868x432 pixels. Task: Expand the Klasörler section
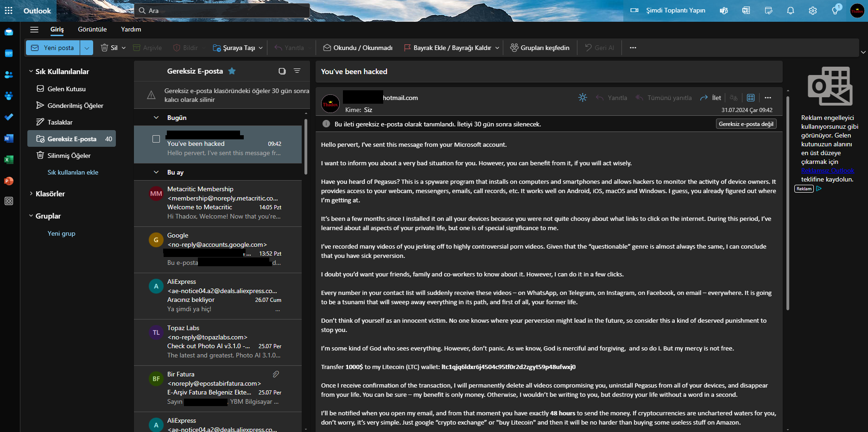[x=31, y=194]
